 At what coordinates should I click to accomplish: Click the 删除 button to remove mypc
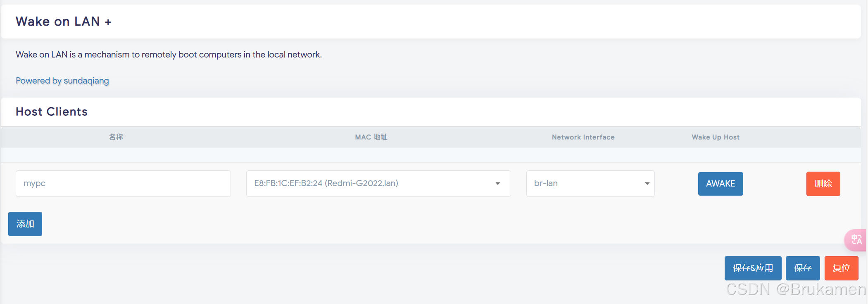(x=823, y=183)
